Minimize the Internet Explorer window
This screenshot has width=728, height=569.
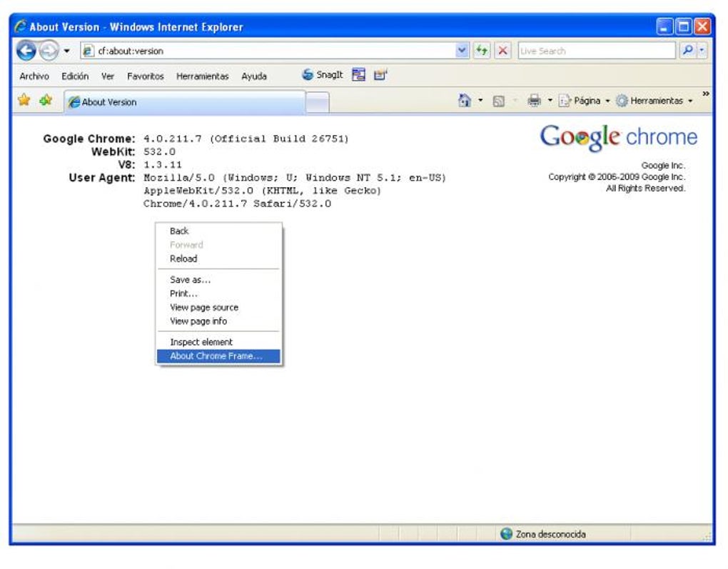click(x=664, y=26)
